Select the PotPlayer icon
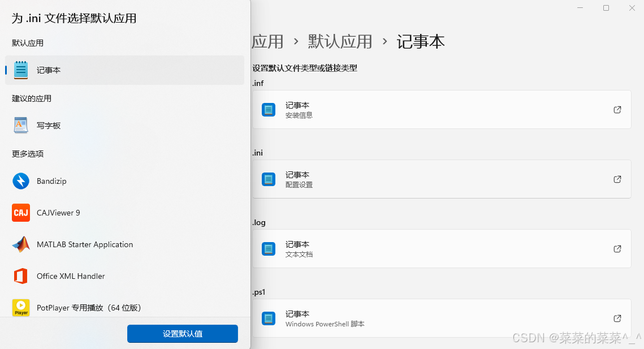 (x=21, y=308)
